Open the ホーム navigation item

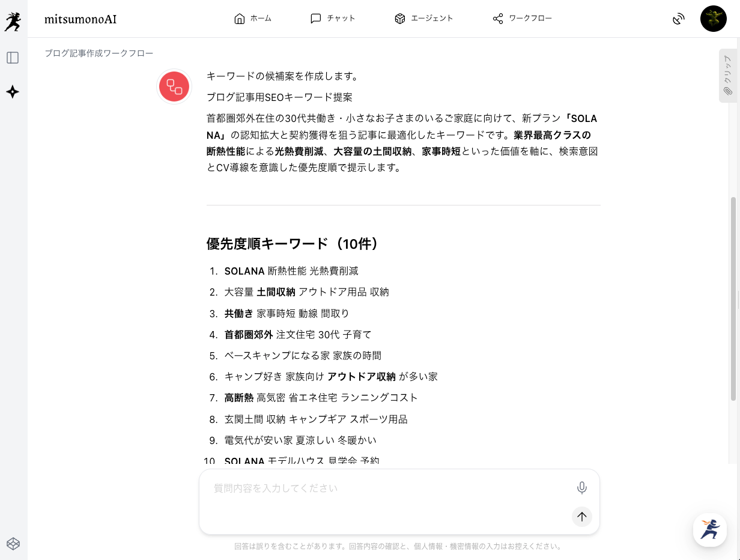click(x=253, y=19)
